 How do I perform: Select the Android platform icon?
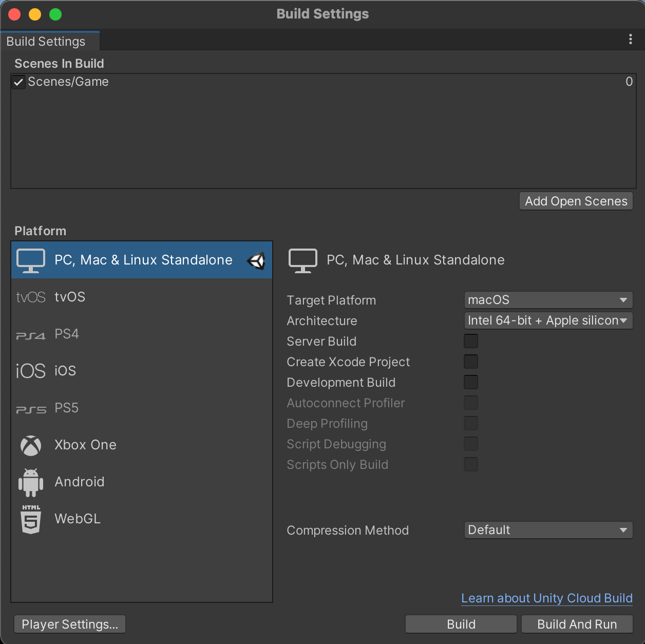[x=31, y=482]
